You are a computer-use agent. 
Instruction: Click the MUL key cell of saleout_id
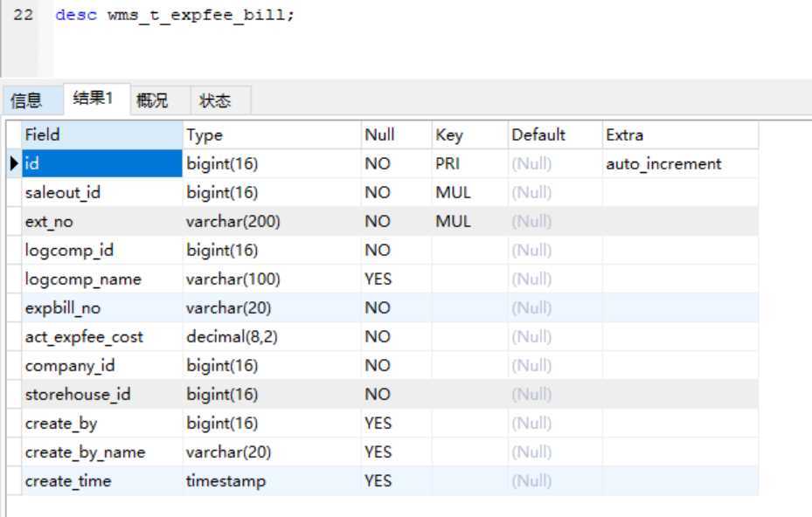pos(470,192)
